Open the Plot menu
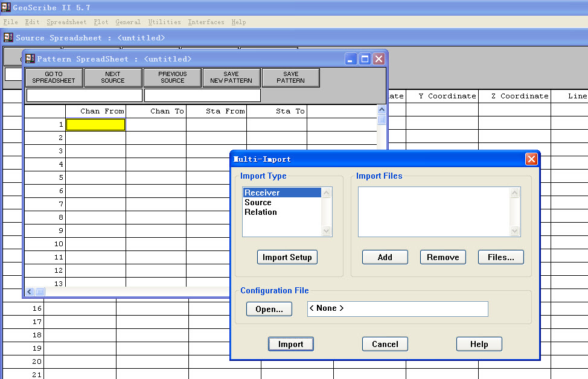Viewport: 588px width, 379px height. tap(101, 22)
